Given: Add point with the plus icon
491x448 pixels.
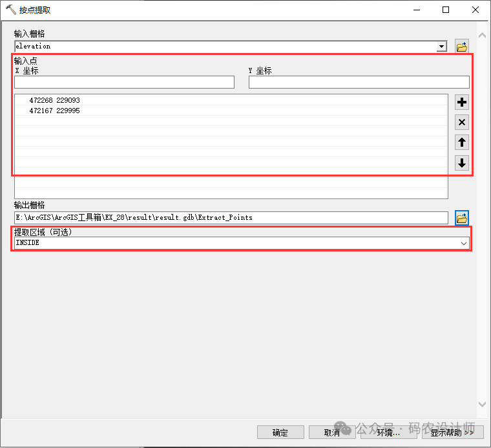Looking at the screenshot, I should coord(461,102).
